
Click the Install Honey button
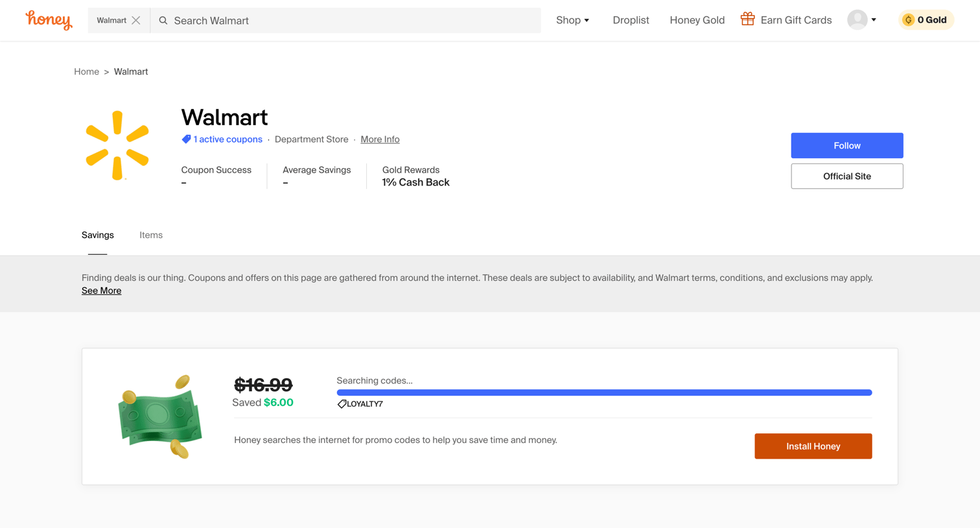coord(813,446)
